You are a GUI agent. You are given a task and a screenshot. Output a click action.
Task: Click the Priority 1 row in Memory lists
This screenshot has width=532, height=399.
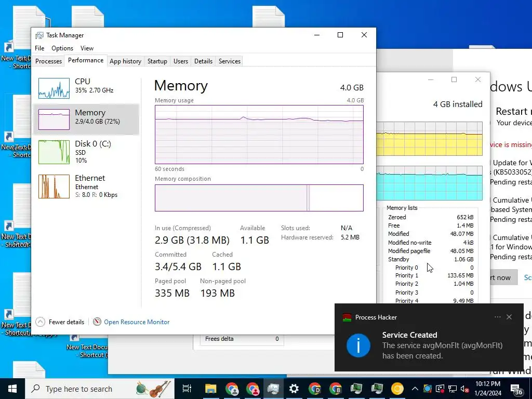point(434,275)
